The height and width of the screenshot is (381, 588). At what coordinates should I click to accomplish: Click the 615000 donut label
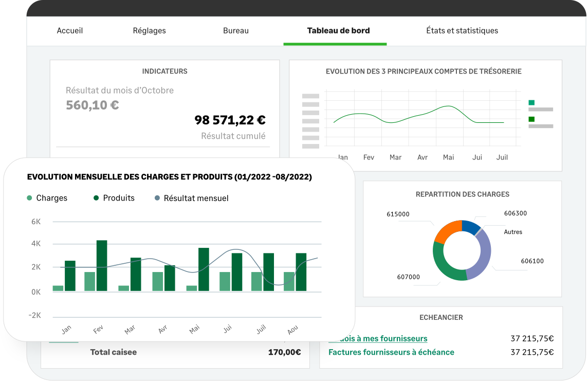[398, 214]
